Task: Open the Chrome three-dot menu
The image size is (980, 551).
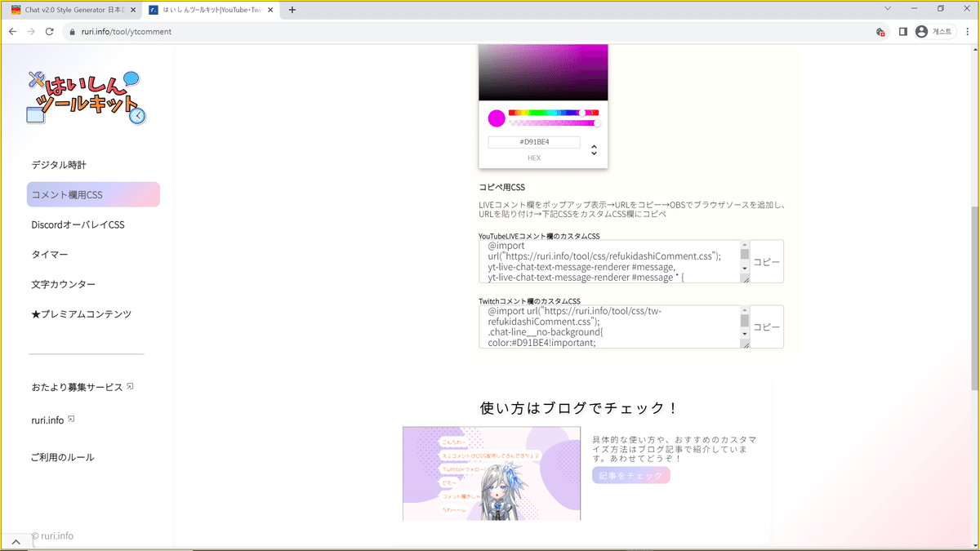Action: click(x=968, y=32)
